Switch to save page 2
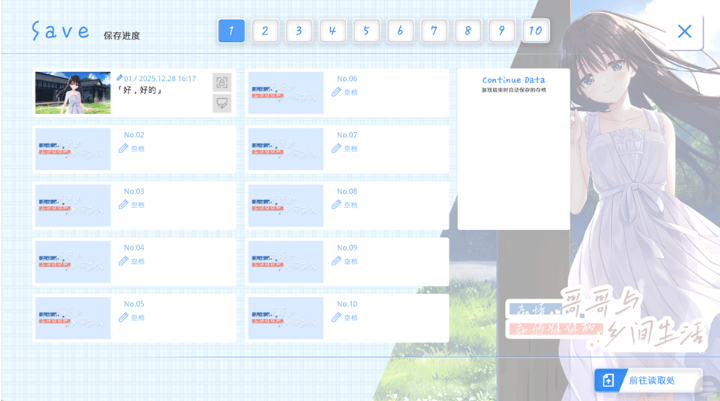720x401 pixels. click(x=265, y=31)
